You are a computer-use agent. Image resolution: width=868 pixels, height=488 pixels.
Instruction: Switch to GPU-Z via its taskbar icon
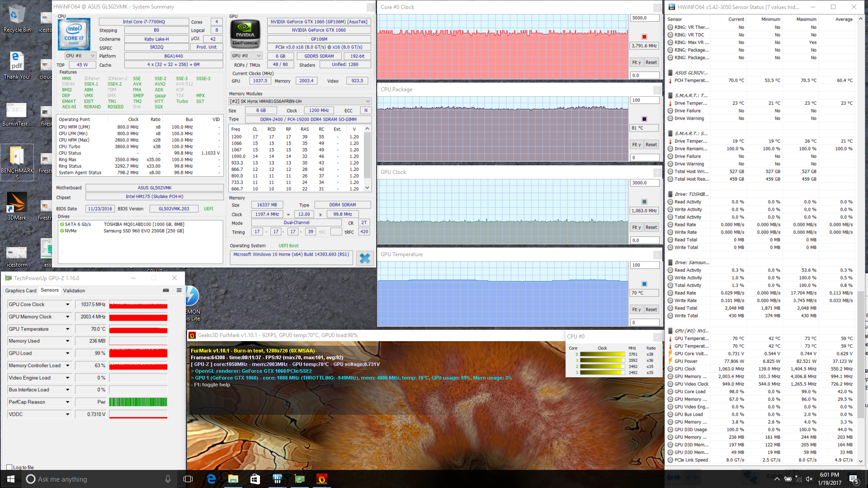pos(299,479)
